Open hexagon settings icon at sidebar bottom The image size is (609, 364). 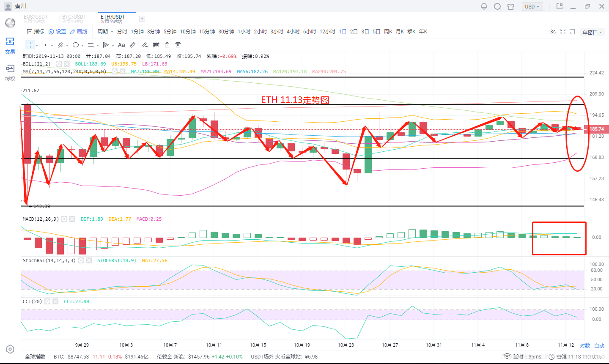[10, 349]
